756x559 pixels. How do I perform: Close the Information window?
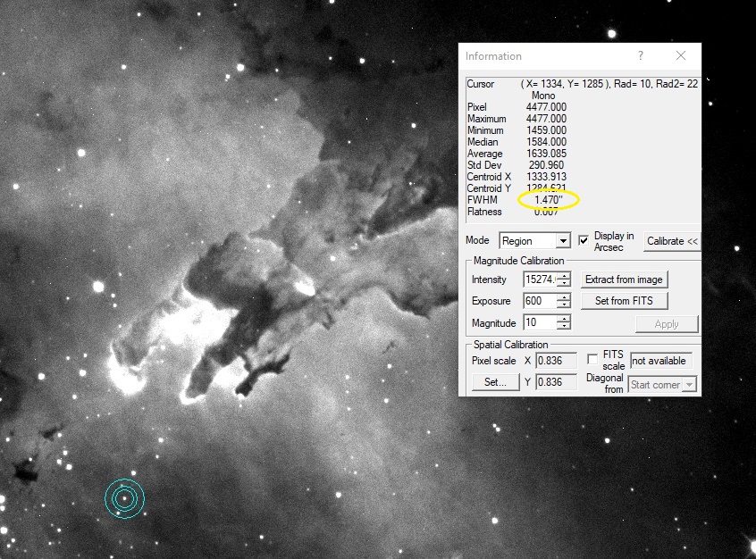[x=681, y=56]
